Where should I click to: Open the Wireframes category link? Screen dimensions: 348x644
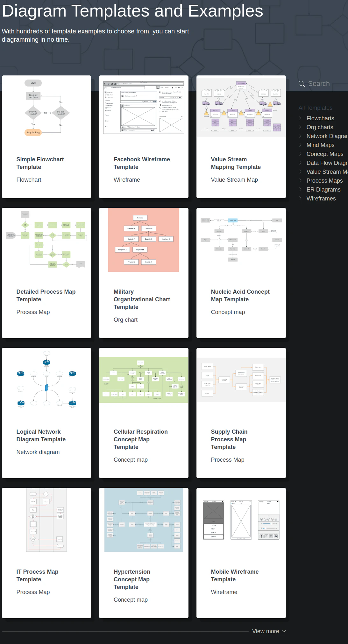(321, 199)
